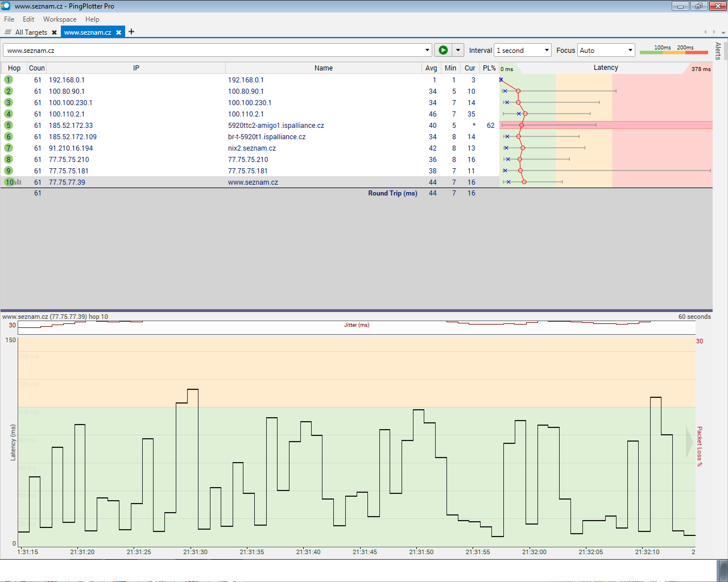Switch to the All Targets tab
This screenshot has height=582, width=728.
pos(31,32)
